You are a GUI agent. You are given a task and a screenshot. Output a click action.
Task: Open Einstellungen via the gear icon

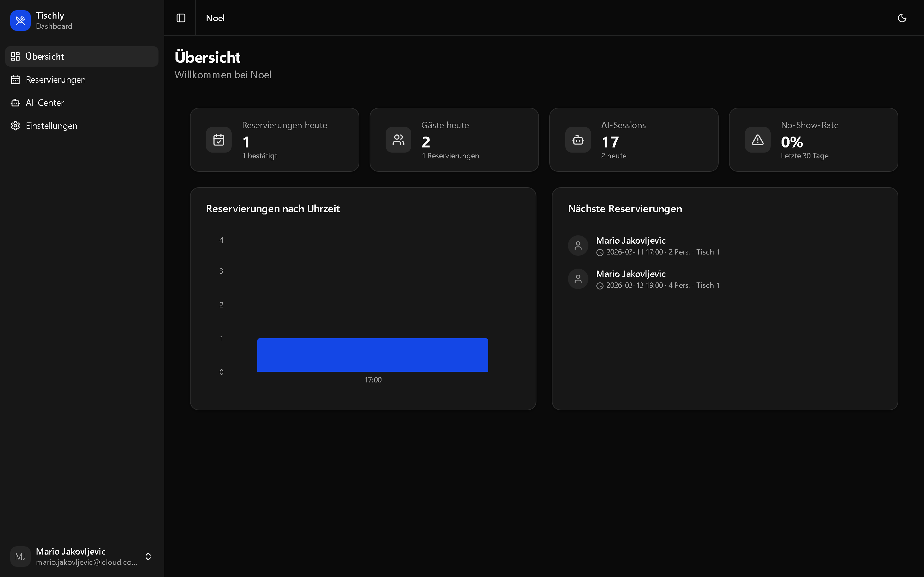15,126
